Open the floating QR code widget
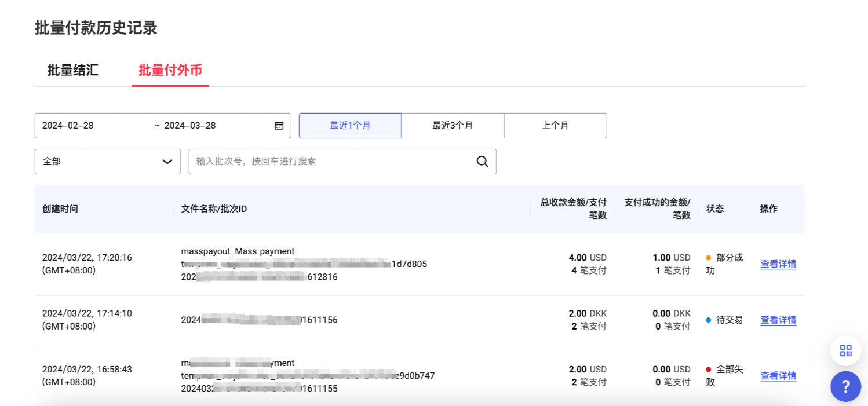This screenshot has width=868, height=406. pos(845,350)
